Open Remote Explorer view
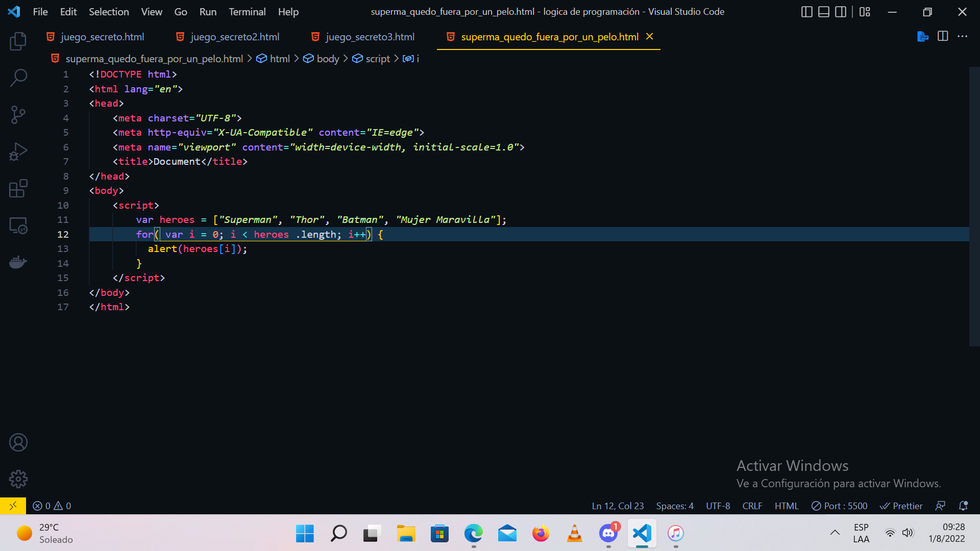Viewport: 980px width, 551px height. coord(18,226)
